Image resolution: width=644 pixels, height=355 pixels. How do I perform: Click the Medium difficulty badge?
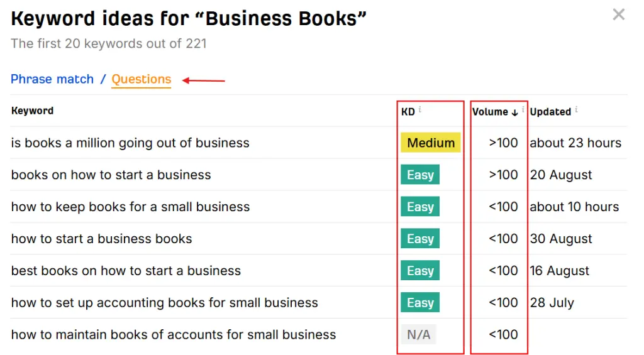431,143
